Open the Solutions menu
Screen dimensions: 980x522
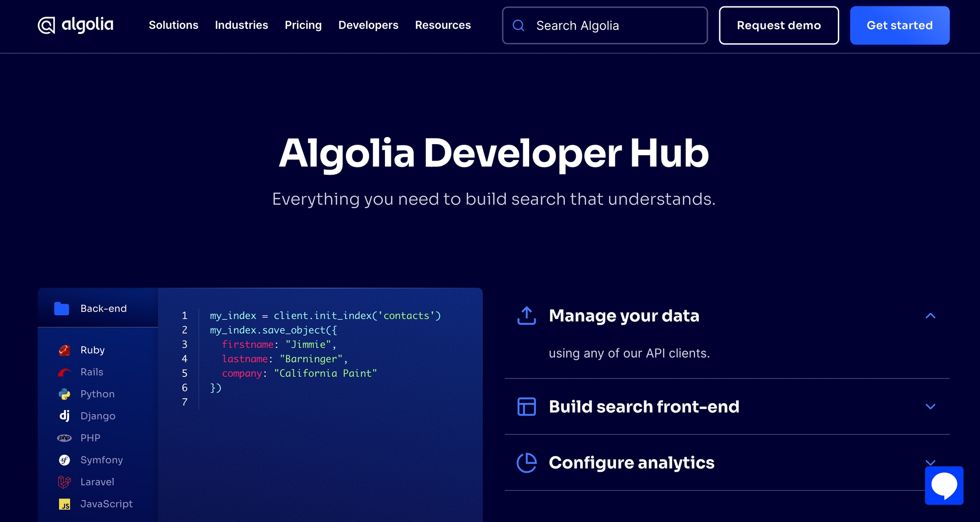tap(174, 25)
